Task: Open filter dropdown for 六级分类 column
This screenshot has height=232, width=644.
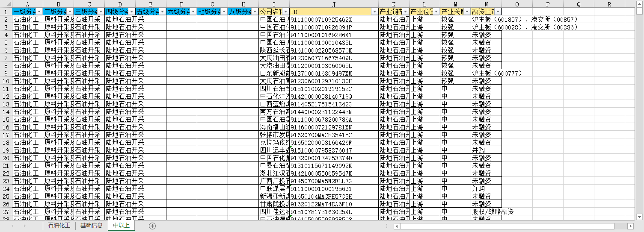Action: pyautogui.click(x=193, y=12)
